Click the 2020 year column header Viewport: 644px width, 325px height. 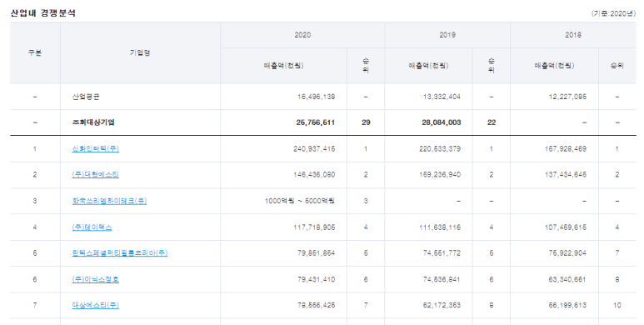point(302,35)
